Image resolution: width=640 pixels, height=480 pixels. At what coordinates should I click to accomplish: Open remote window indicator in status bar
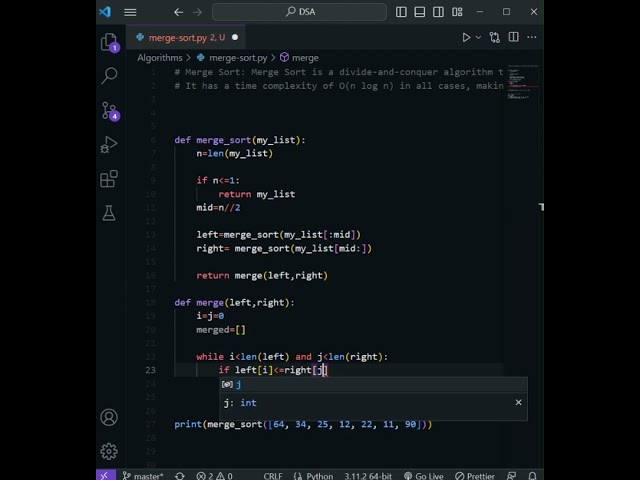tap(105, 475)
